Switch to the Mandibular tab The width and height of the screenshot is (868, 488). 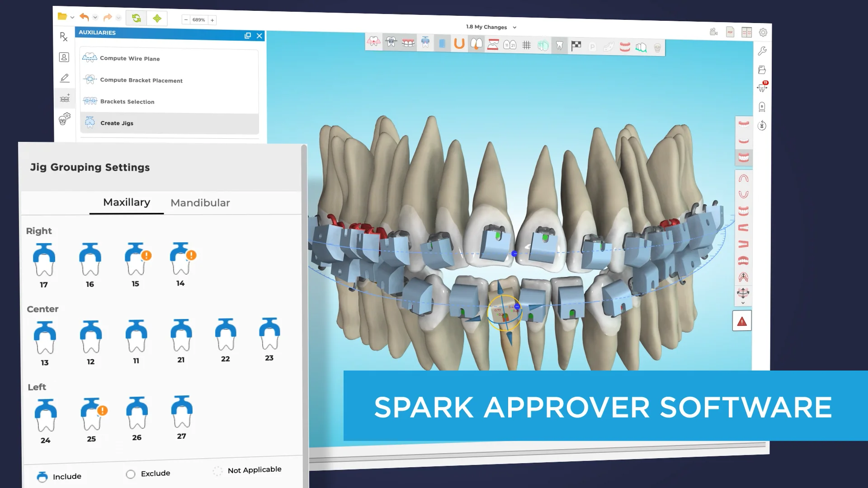click(200, 202)
